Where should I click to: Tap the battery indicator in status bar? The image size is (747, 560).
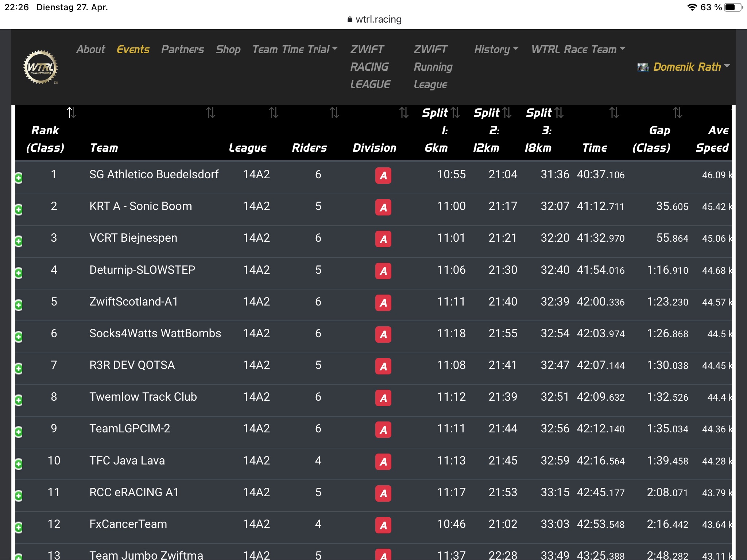tap(733, 7)
